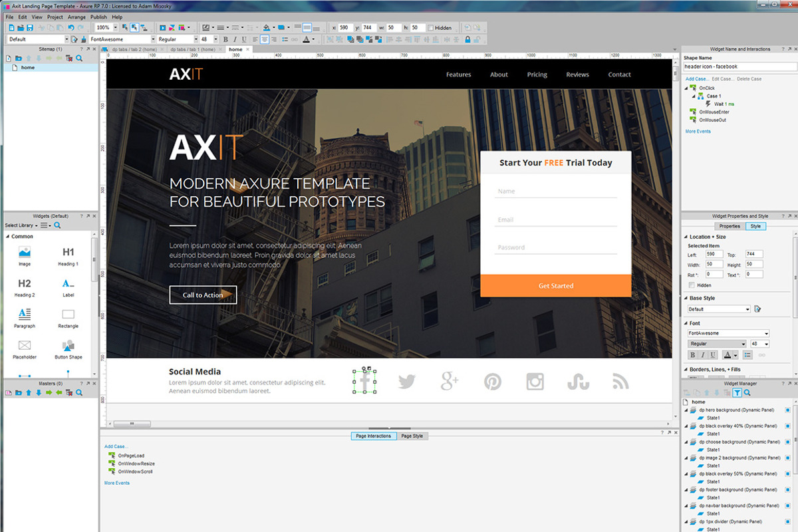
Task: Click the More Events link below OnWindowScroll
Action: 117,483
